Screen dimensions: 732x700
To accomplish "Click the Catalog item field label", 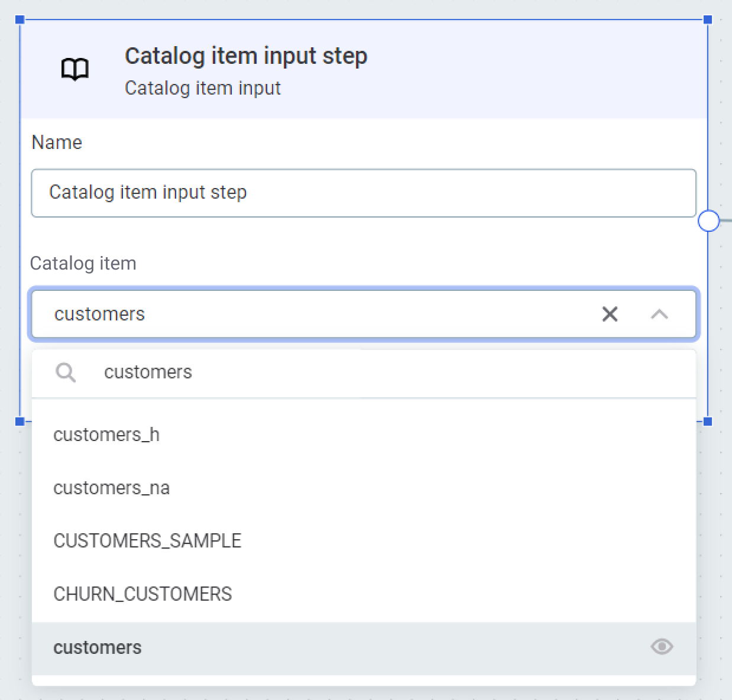I will (x=83, y=264).
